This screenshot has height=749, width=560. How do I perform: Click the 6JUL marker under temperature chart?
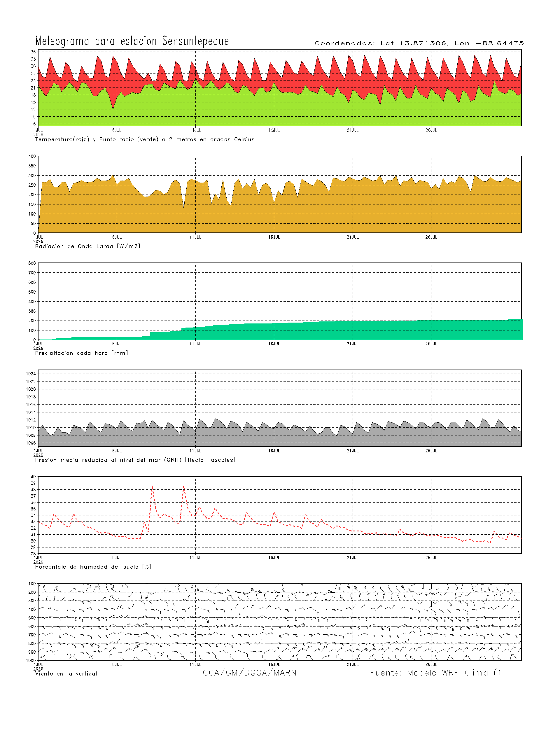tap(117, 130)
